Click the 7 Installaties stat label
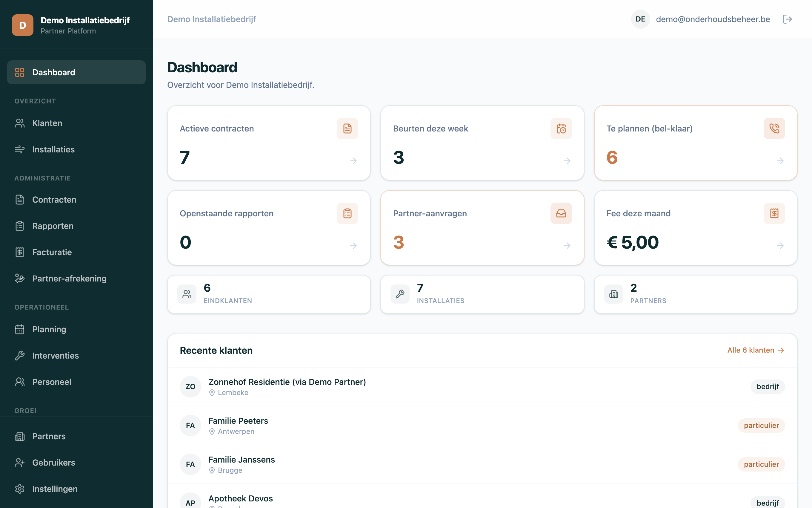The width and height of the screenshot is (812, 508). (441, 301)
